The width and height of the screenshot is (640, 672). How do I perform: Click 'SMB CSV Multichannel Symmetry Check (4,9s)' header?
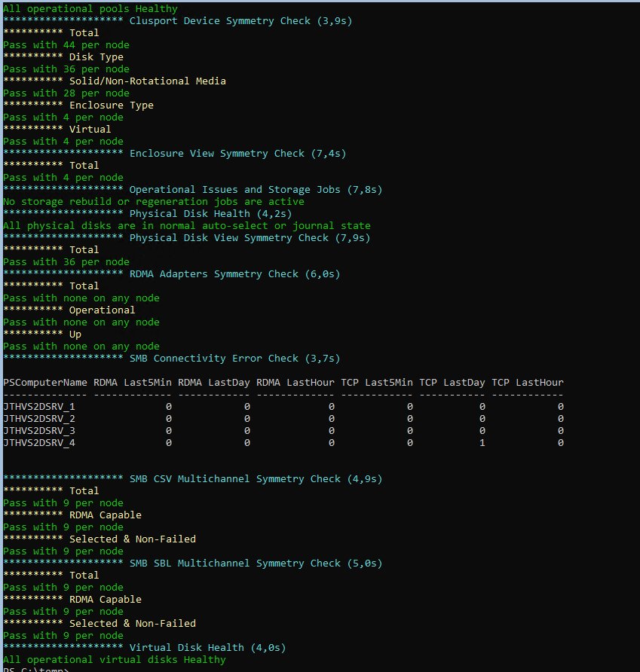tap(256, 478)
